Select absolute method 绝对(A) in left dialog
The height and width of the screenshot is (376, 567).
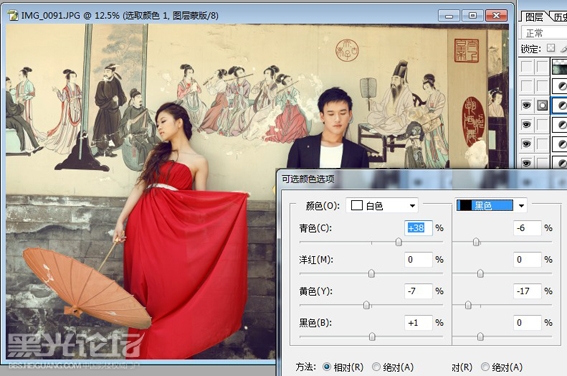coord(376,367)
